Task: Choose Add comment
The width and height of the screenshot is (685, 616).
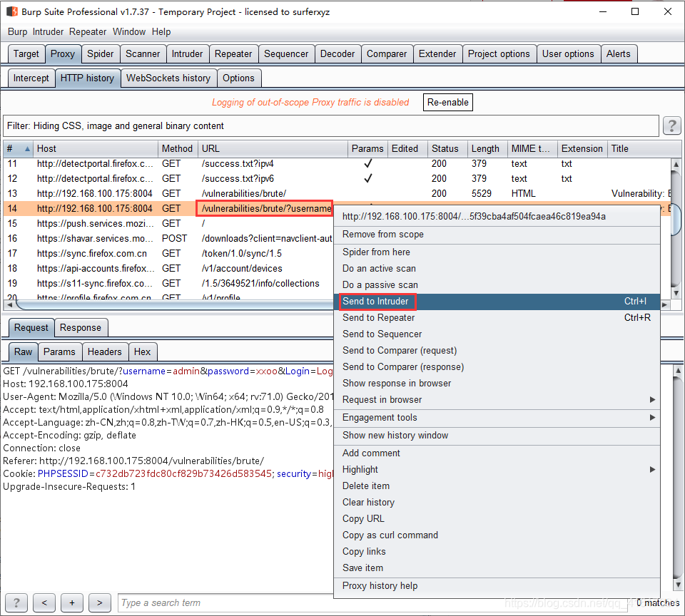Action: pyautogui.click(x=497, y=453)
